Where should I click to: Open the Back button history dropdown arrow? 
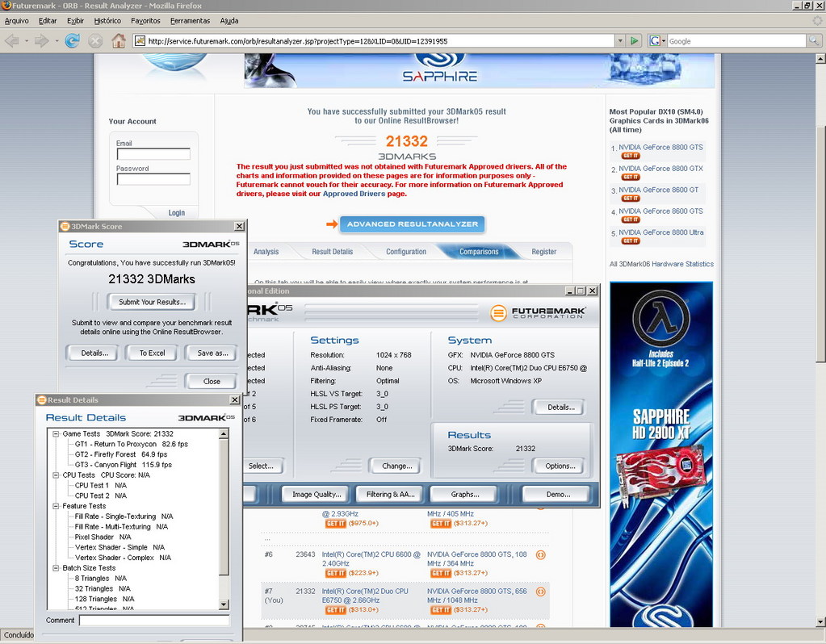[26, 40]
